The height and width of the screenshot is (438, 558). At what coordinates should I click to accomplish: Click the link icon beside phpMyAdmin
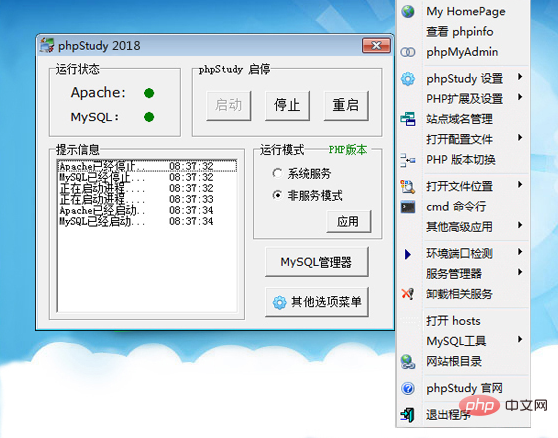coord(408,52)
